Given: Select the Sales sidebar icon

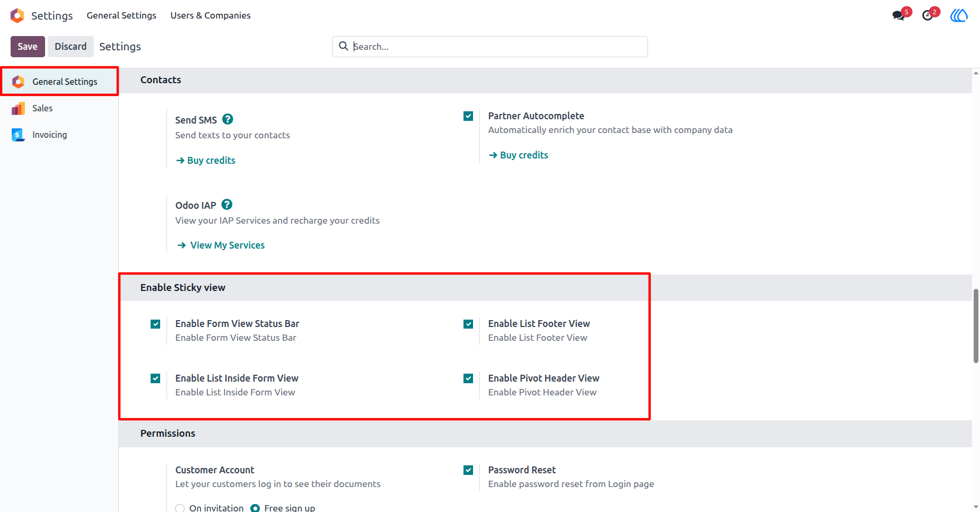Looking at the screenshot, I should click(18, 108).
